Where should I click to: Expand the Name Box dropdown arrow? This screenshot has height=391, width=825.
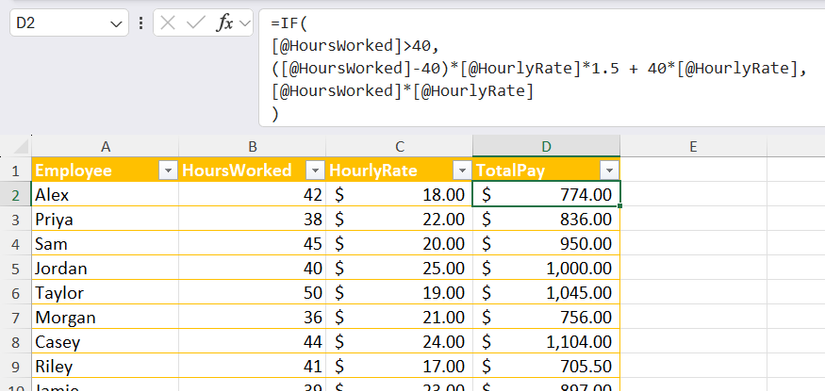[115, 24]
